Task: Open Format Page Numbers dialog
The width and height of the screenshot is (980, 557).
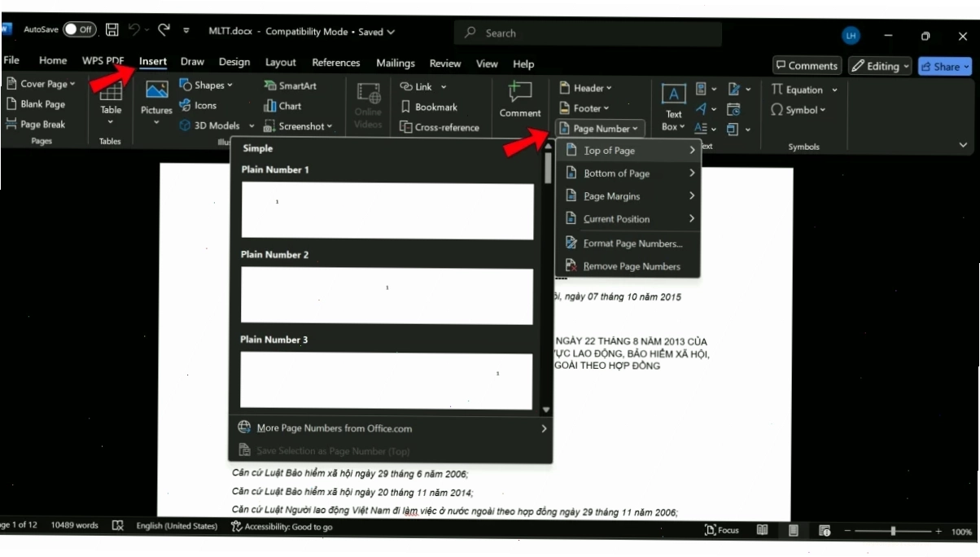Action: point(628,243)
